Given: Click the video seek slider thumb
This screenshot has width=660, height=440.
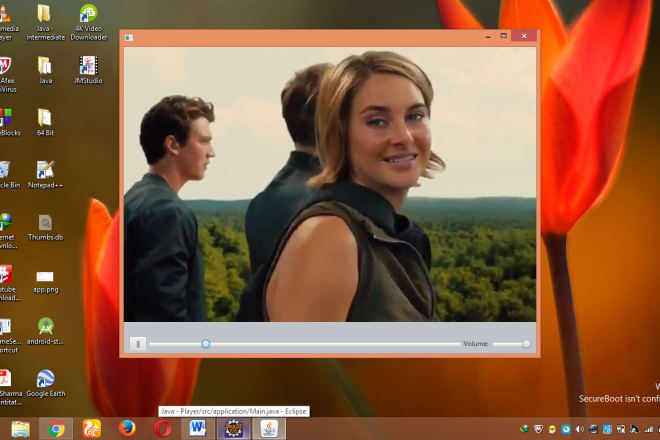Looking at the screenshot, I should click(205, 344).
